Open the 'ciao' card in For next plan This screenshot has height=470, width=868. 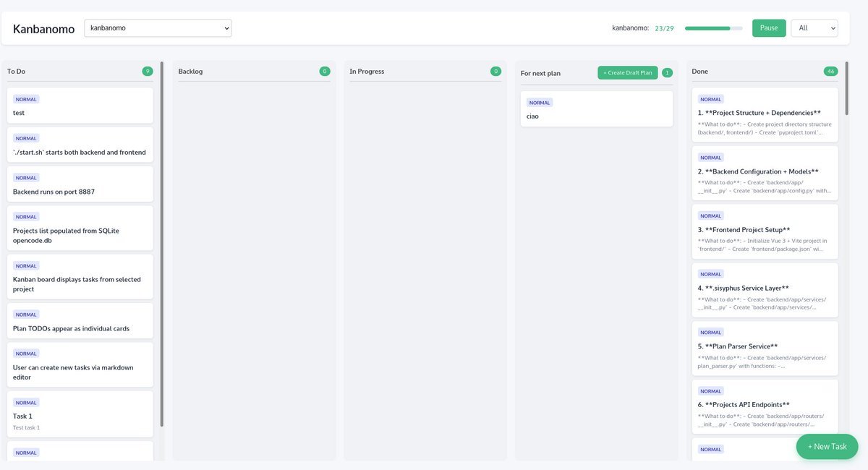(x=597, y=108)
